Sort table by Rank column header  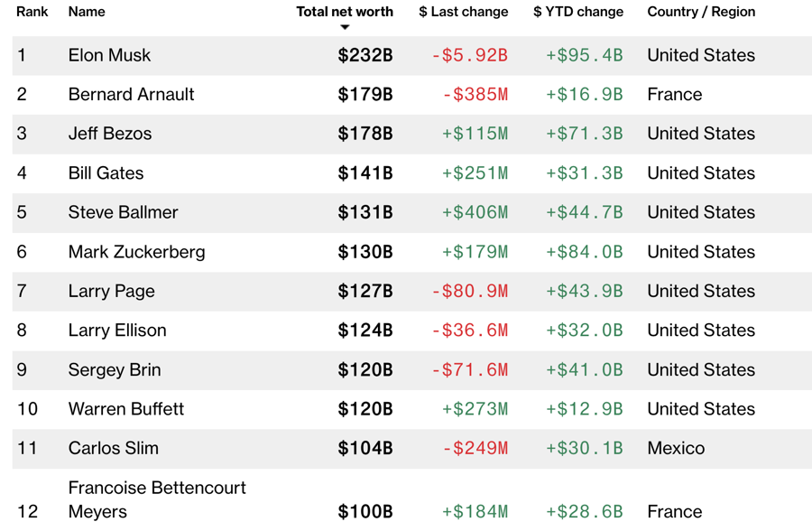coord(32,12)
